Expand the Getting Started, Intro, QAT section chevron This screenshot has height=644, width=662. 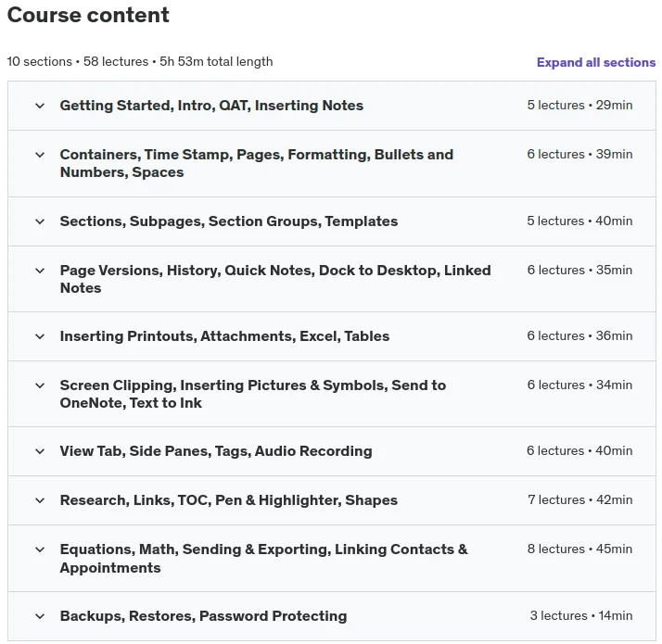tap(40, 106)
